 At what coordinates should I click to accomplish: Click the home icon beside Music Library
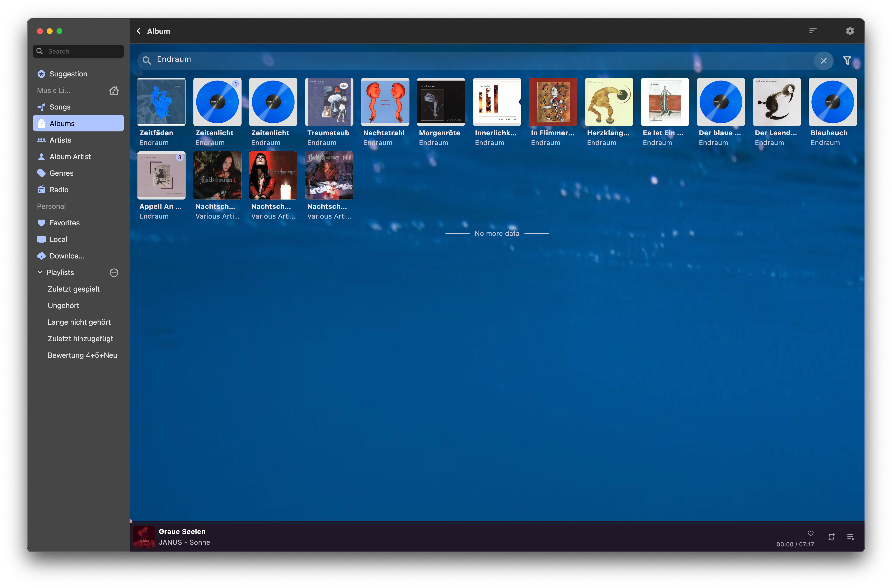pyautogui.click(x=114, y=90)
